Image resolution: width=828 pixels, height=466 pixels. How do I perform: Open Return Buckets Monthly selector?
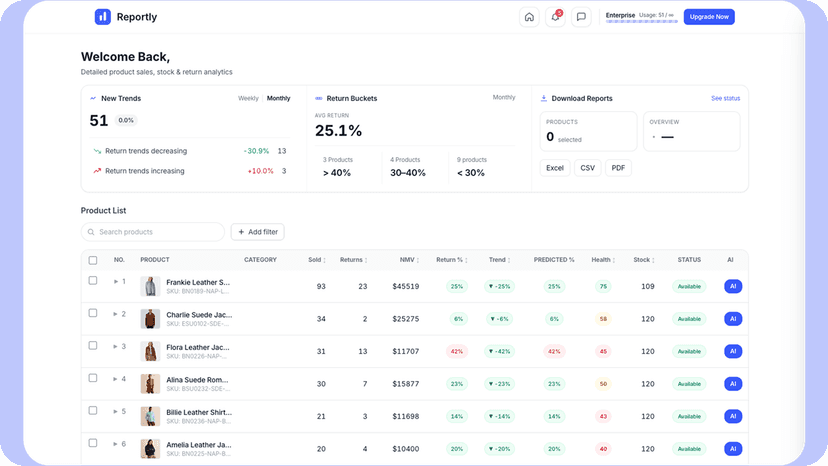pyautogui.click(x=504, y=97)
